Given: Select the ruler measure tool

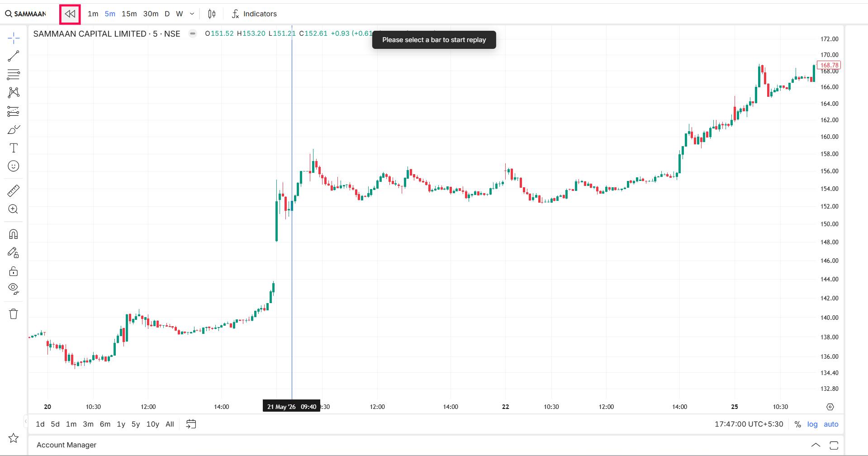Looking at the screenshot, I should click(14, 190).
